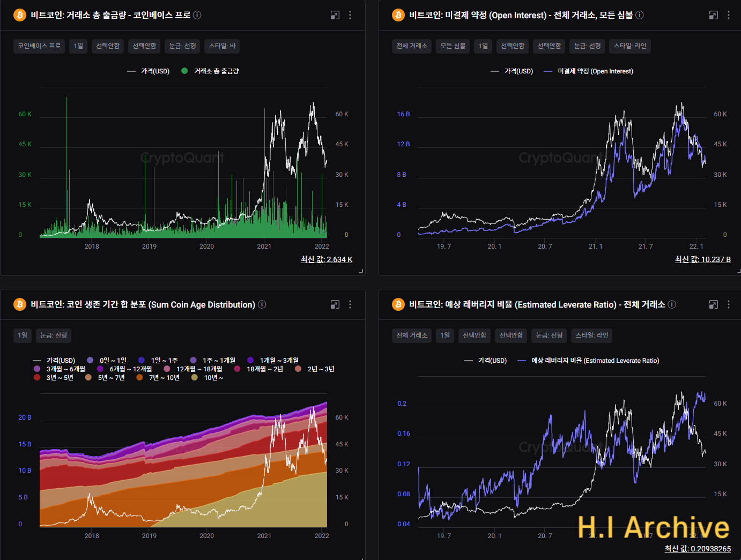Open kebab menu of Open Interest chart
Screen dimensions: 741x560
tap(729, 15)
